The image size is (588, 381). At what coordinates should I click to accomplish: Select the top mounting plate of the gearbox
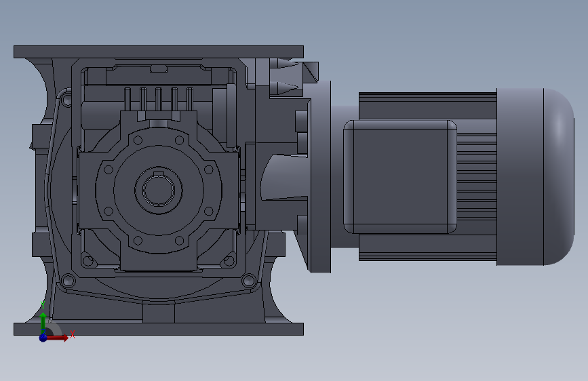[x=159, y=52]
